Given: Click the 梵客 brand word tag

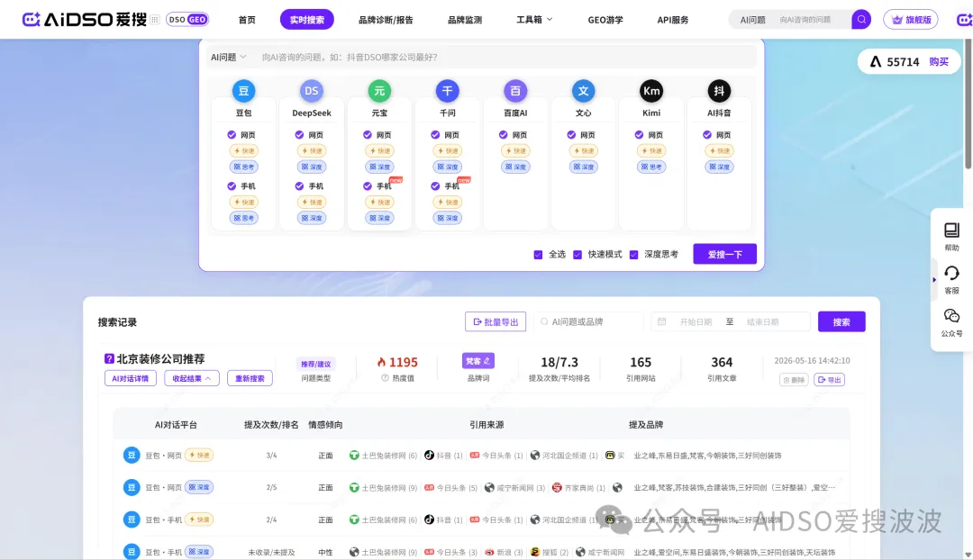Looking at the screenshot, I should [x=477, y=361].
